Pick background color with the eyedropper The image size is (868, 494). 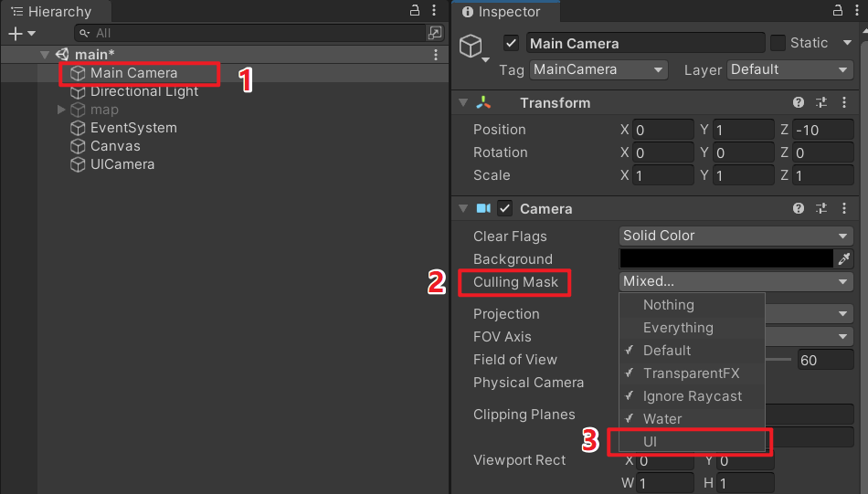(843, 258)
